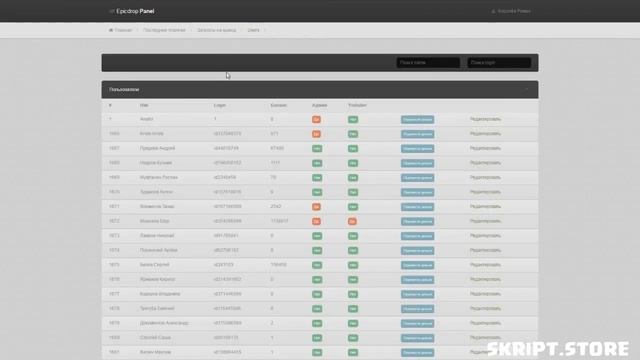Image resolution: width=640 pixels, height=360 pixels.
Task: Toggle the admin badge for user 1667
Action: pos(317,149)
